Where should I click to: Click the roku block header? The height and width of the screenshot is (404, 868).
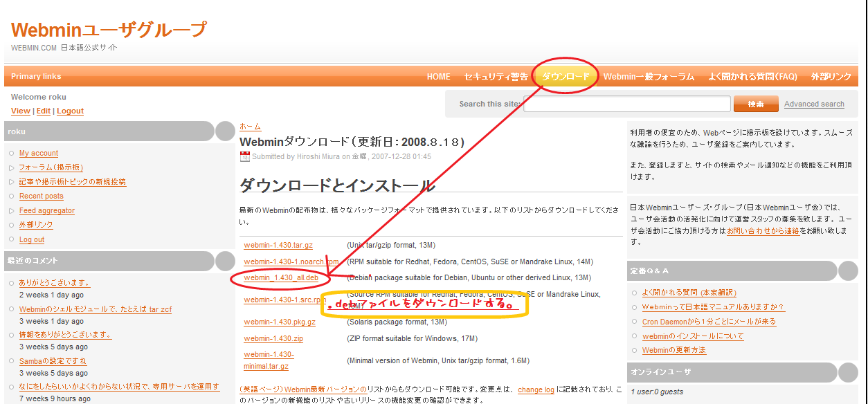click(x=120, y=131)
